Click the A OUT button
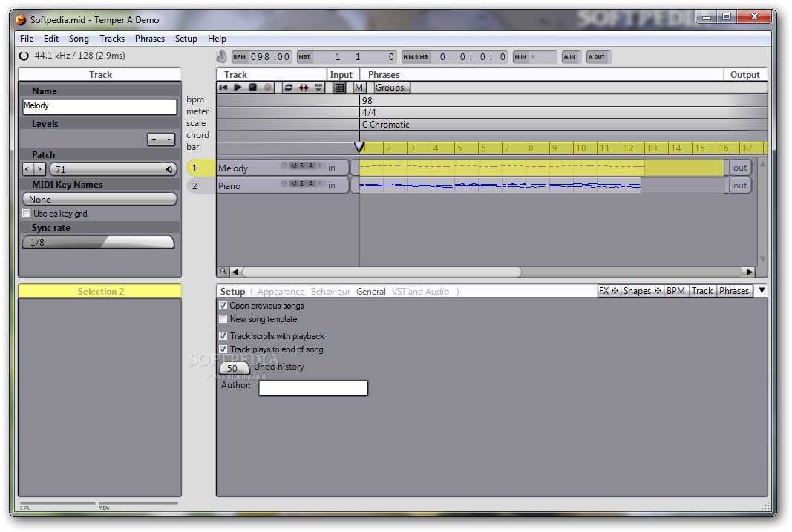 (598, 56)
